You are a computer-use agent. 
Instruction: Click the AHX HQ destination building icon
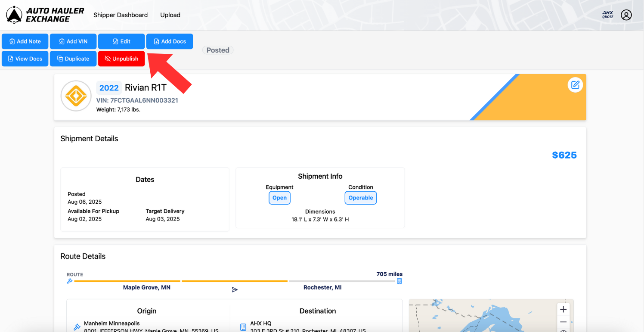[x=243, y=327]
